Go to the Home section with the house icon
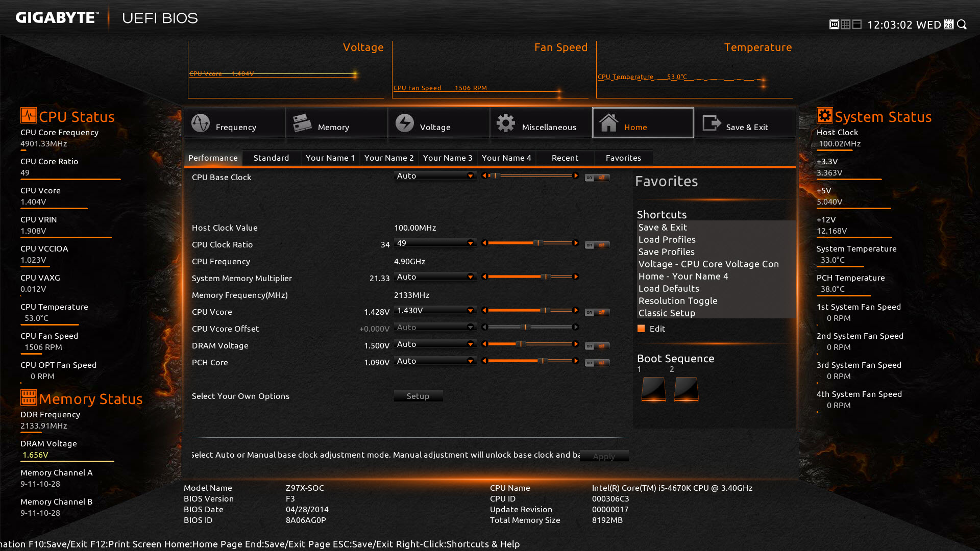The image size is (980, 551). (643, 123)
